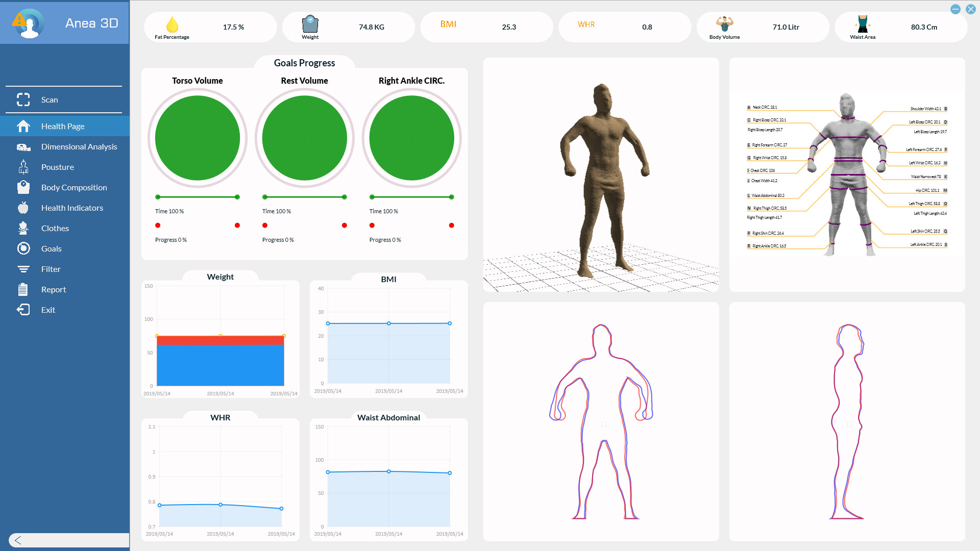
Task: Click the WHR metric card showing 0.8
Action: click(x=625, y=27)
